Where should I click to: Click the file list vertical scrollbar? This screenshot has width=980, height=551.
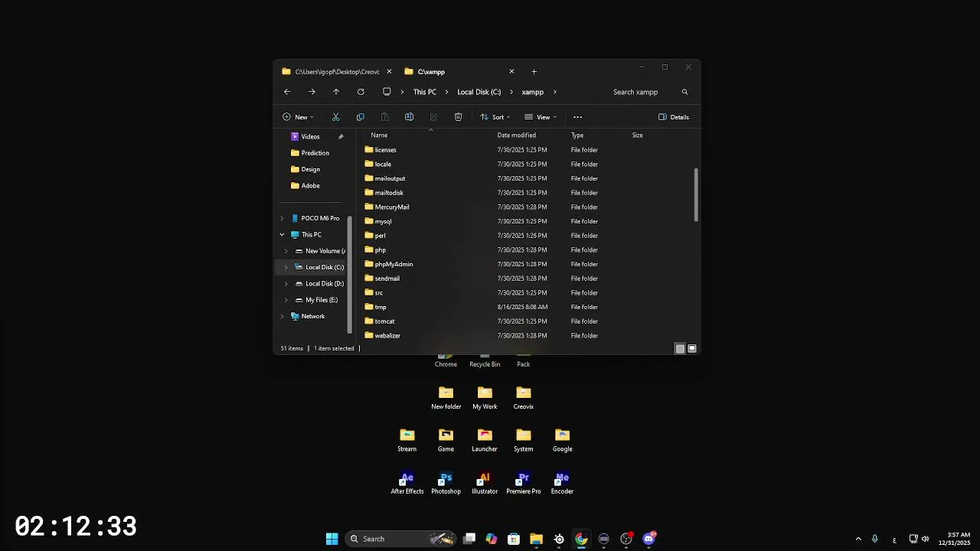(x=696, y=195)
